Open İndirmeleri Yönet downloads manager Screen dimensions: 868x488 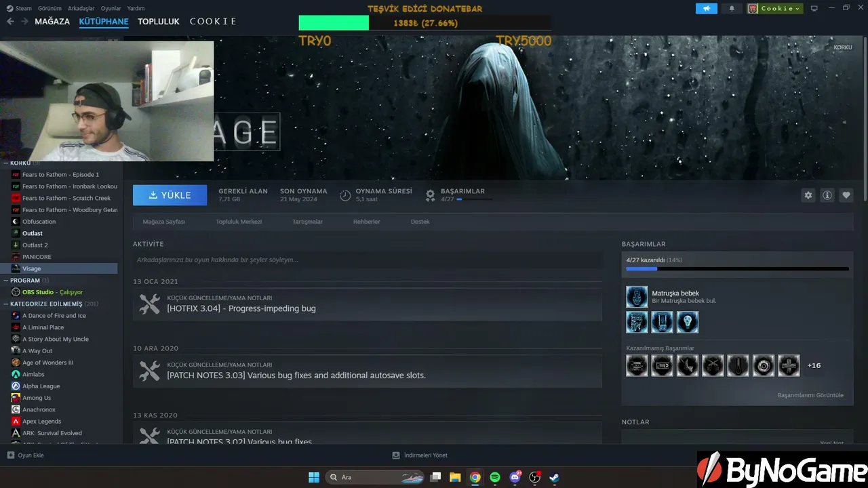(x=420, y=455)
